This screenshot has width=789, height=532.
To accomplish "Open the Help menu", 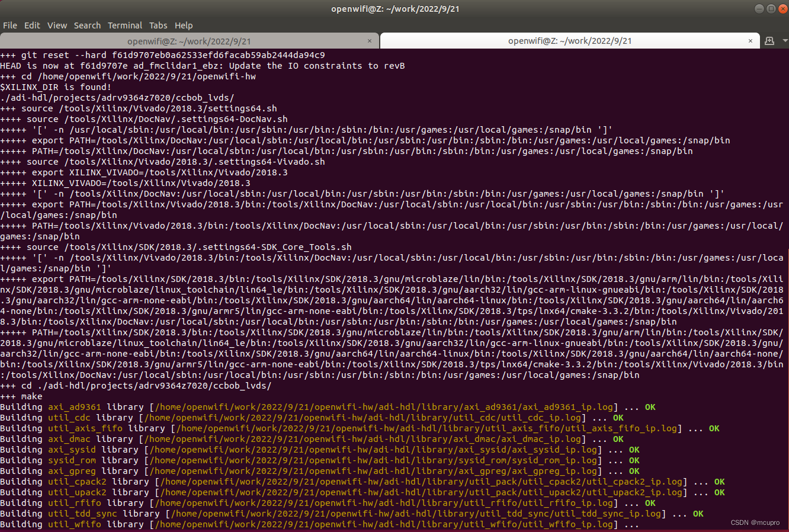I will click(x=184, y=25).
